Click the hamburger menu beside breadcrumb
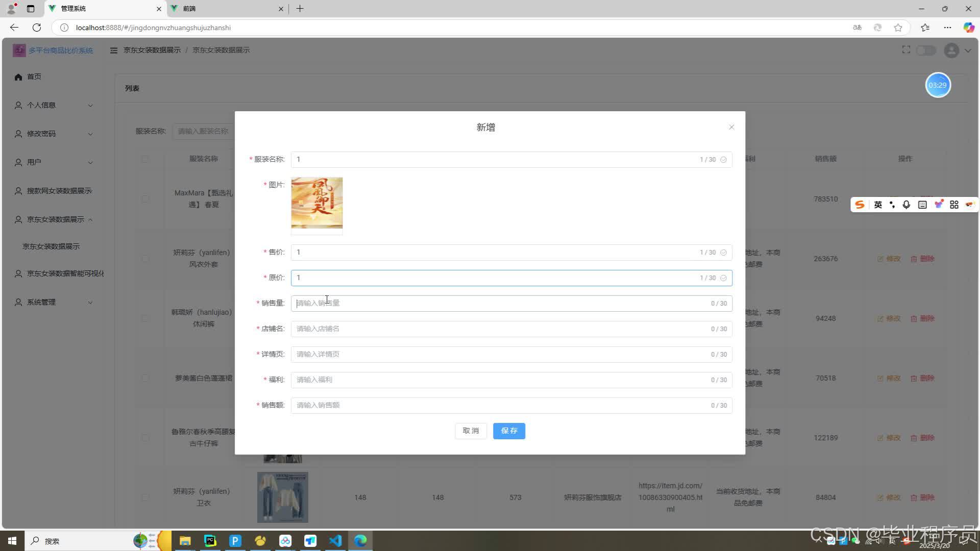 (x=113, y=50)
